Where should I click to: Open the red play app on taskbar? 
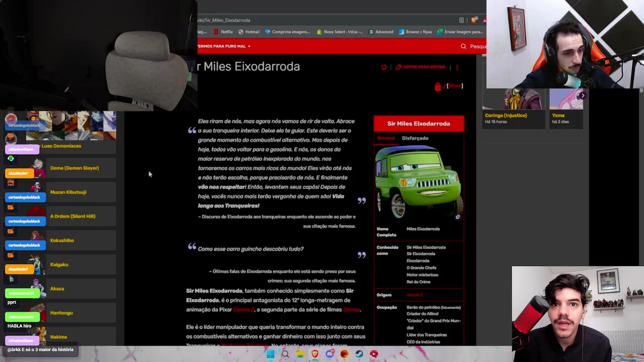[374, 354]
